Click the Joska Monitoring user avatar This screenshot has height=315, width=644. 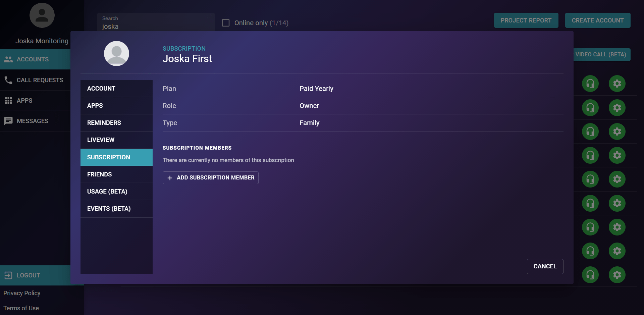(x=42, y=15)
